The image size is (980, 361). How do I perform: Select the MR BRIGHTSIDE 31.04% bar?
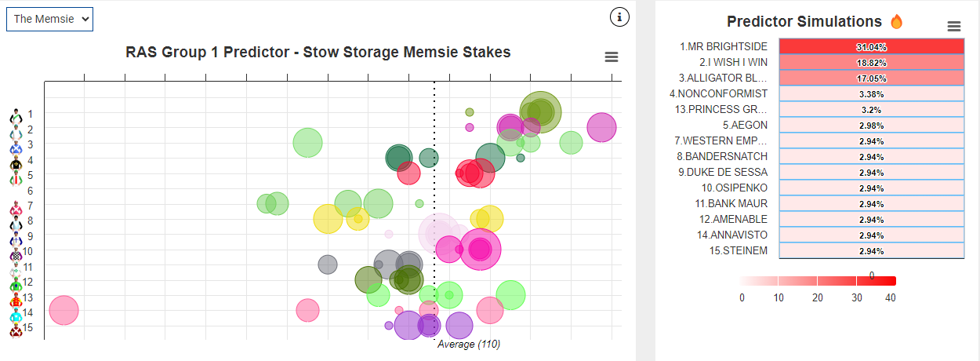point(872,46)
